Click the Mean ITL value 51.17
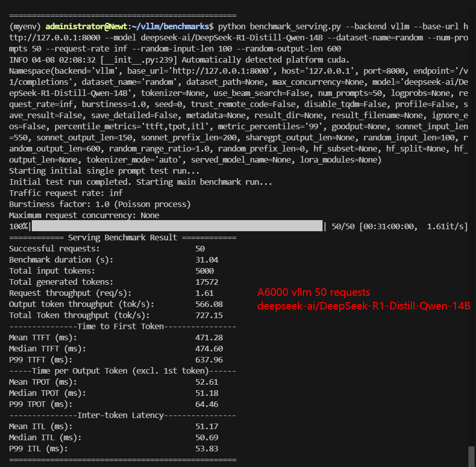Viewport: 476px width, 467px height. coord(207,427)
